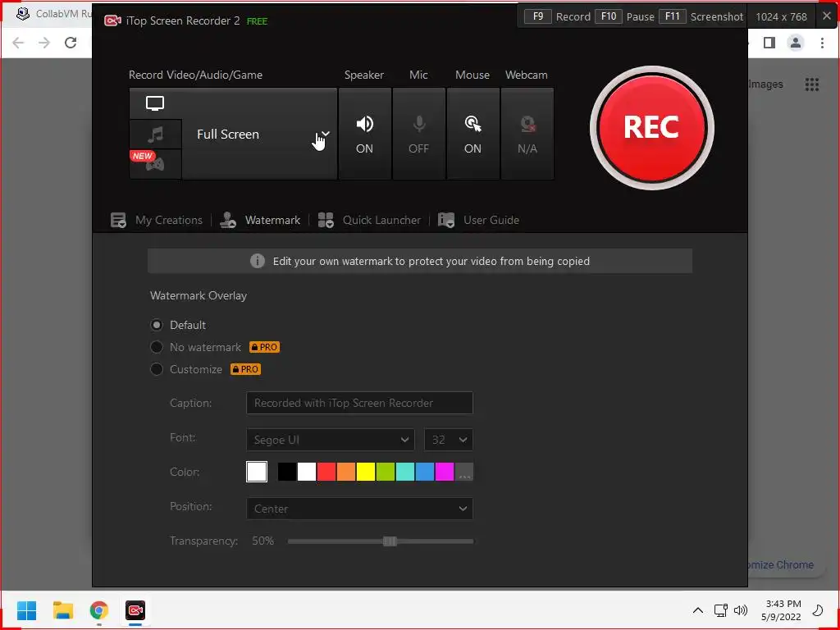
Task: Pick the magenta color swatch
Action: 445,472
